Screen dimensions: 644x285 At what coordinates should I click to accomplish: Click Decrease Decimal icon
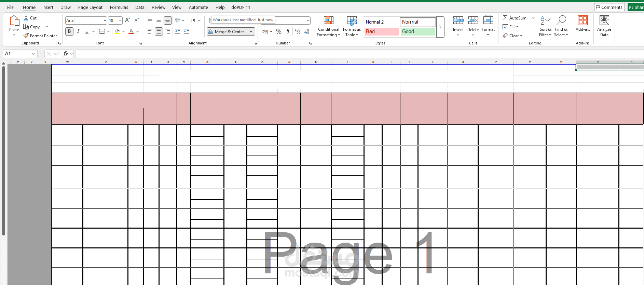(306, 31)
